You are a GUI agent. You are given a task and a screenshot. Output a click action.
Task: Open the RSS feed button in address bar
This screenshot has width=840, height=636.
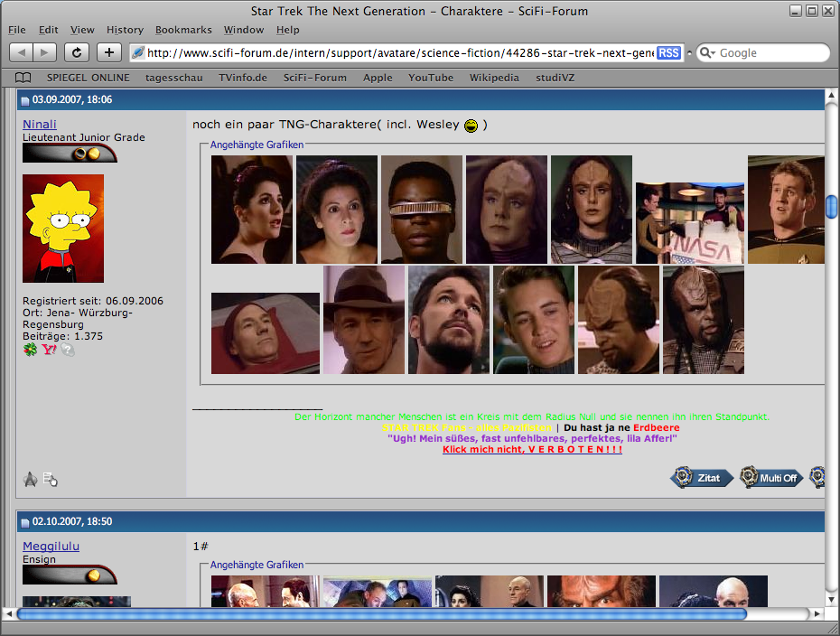coord(668,53)
